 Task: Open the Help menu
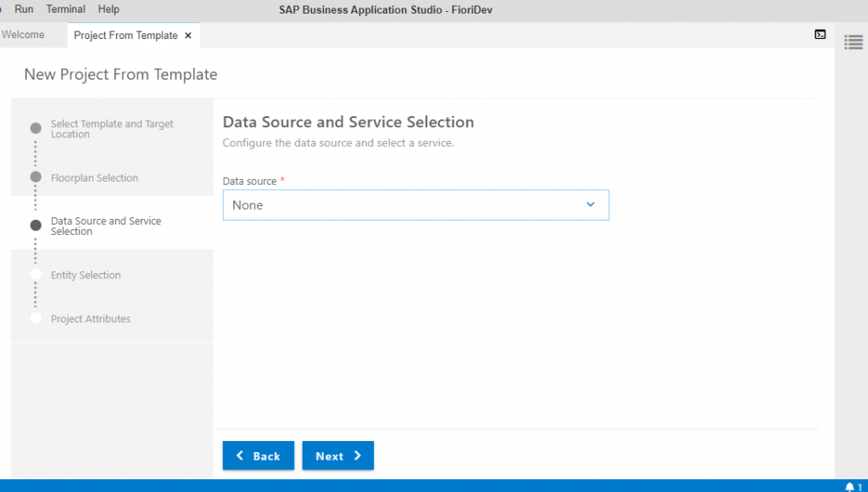(108, 8)
